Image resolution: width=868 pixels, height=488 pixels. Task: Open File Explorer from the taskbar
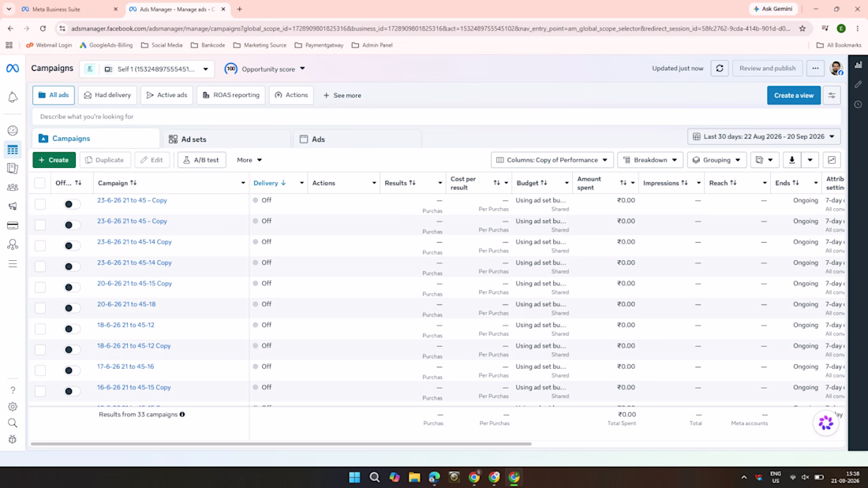tap(414, 478)
